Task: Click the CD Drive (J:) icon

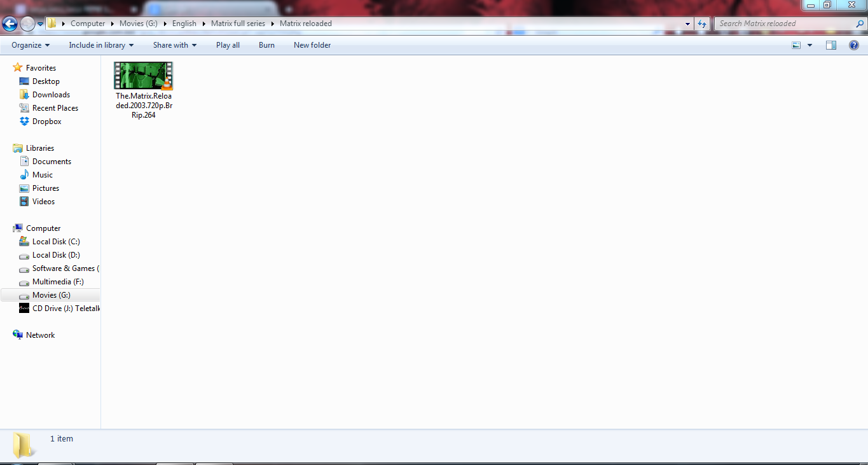Action: tap(24, 309)
